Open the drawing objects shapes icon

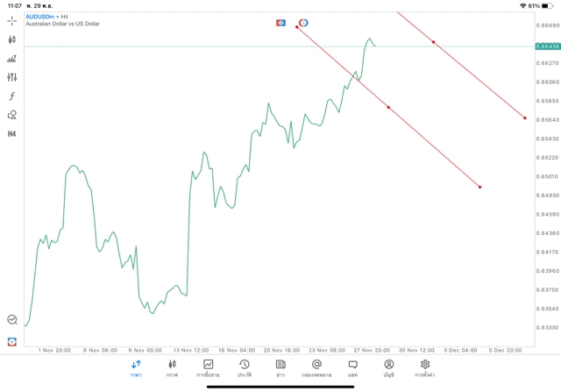click(x=12, y=115)
